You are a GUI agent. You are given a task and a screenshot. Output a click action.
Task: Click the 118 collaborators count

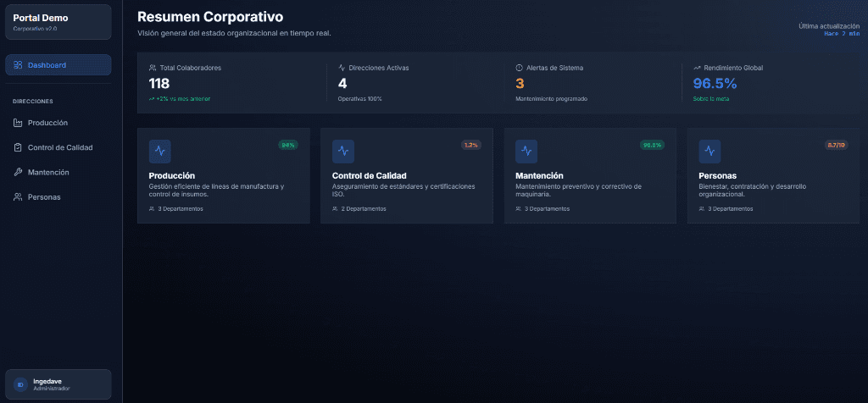pyautogui.click(x=159, y=84)
